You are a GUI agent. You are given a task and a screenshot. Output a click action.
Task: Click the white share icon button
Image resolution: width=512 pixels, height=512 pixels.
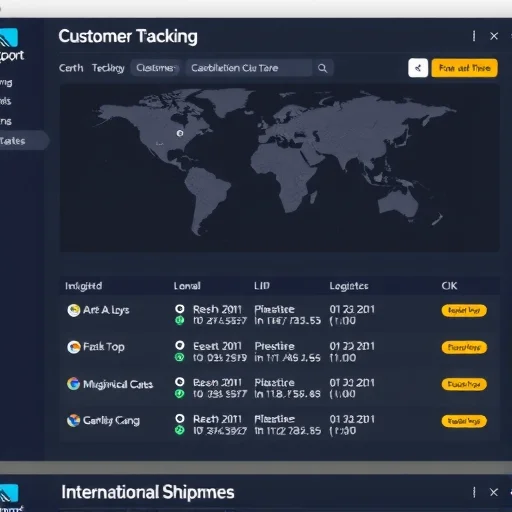click(x=418, y=68)
